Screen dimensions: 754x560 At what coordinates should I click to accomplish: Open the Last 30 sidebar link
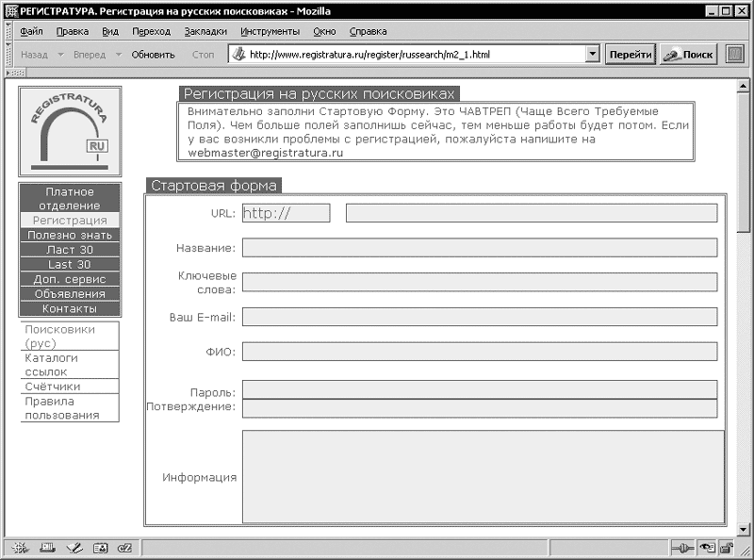pyautogui.click(x=70, y=264)
